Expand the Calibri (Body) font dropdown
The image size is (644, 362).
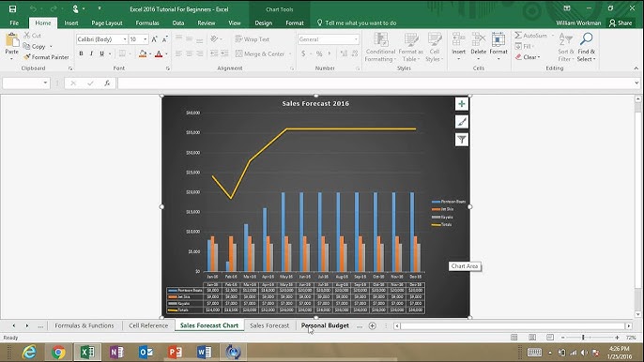tap(125, 39)
